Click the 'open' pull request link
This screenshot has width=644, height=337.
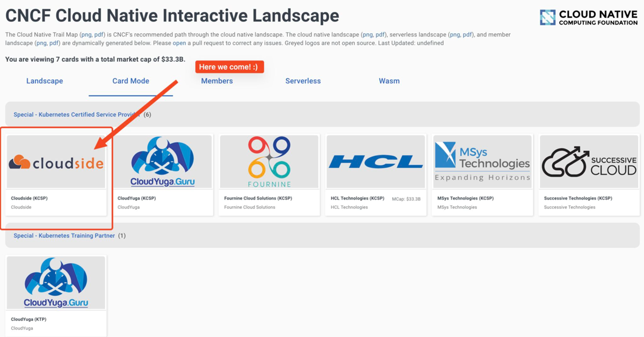(x=179, y=43)
